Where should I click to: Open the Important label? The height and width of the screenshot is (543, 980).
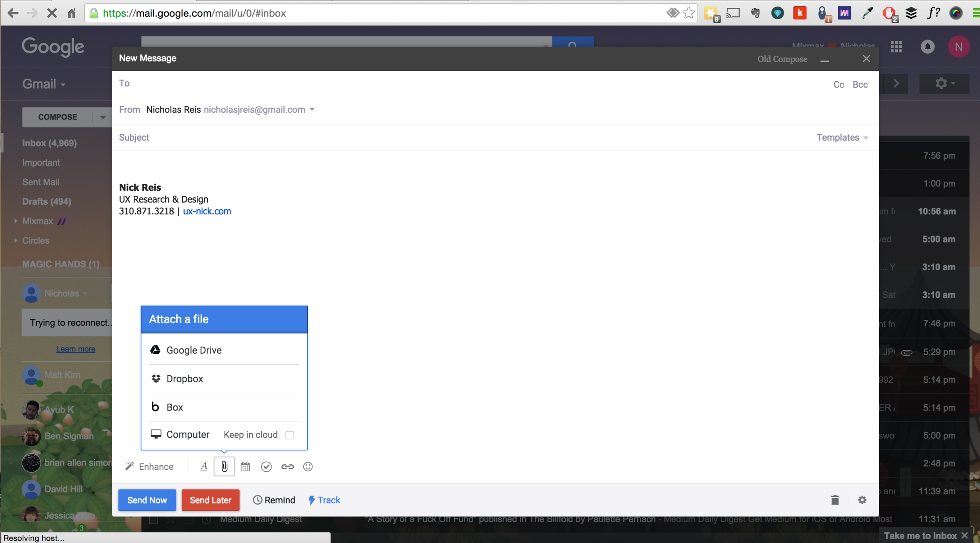[x=41, y=163]
